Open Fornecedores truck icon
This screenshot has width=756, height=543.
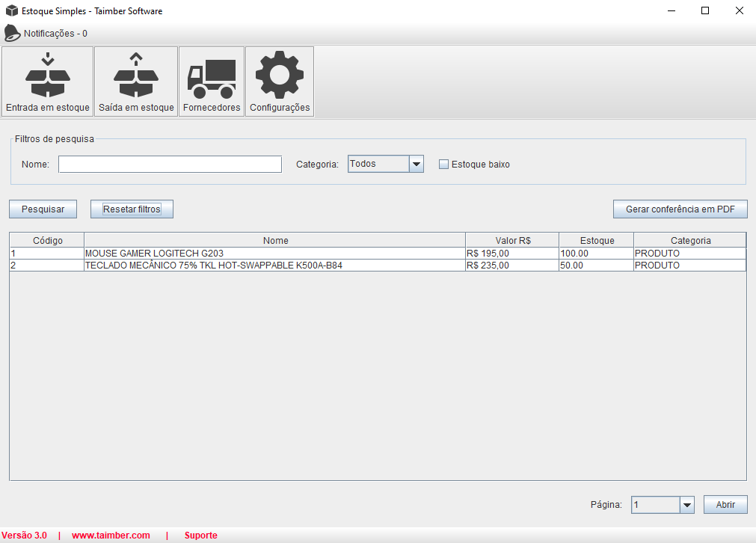212,76
